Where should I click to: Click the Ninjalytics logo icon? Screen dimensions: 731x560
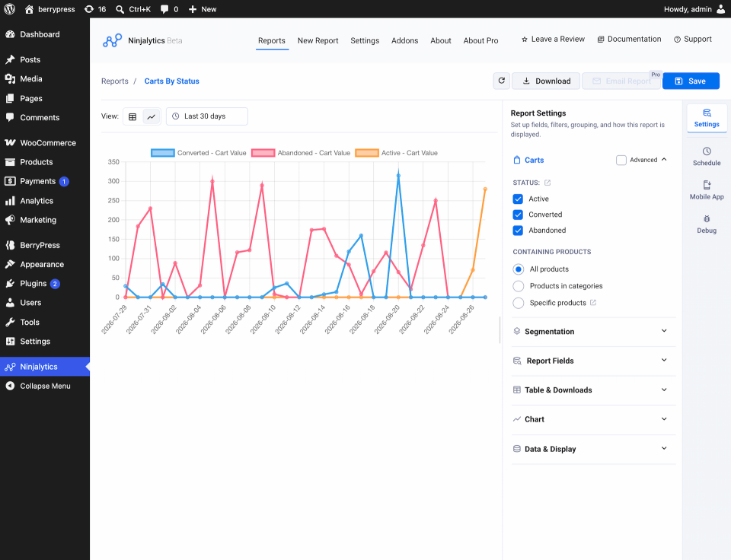click(x=113, y=40)
